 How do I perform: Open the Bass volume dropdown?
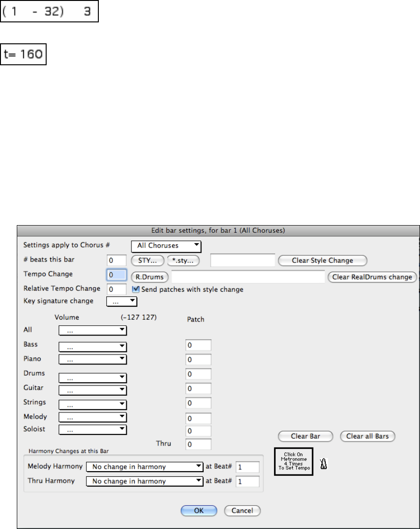pos(93,346)
